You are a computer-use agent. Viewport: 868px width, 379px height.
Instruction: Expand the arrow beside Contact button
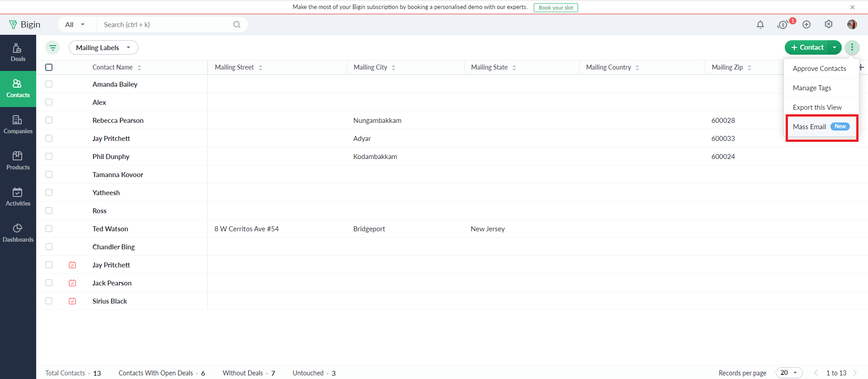pos(835,47)
